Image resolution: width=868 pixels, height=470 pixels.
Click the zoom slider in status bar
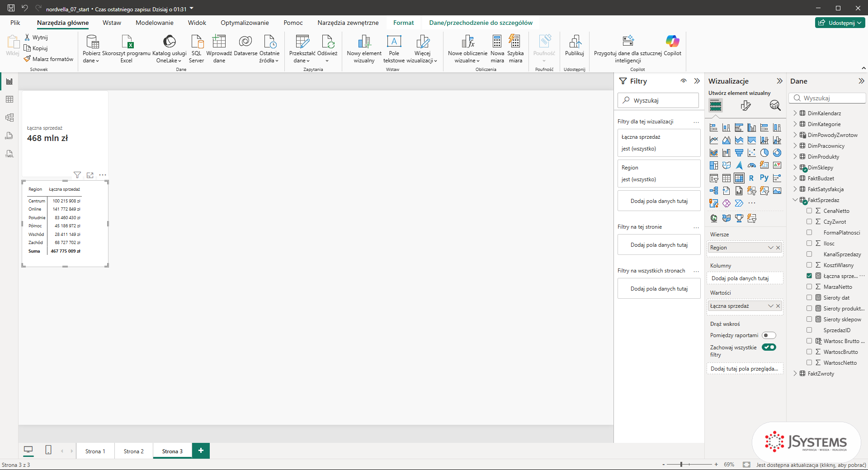689,464
